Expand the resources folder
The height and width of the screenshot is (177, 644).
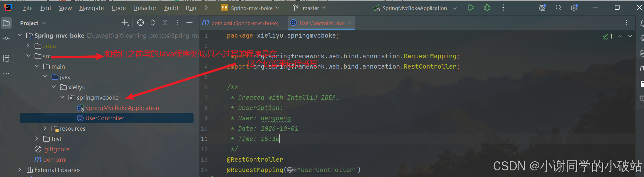click(x=45, y=128)
